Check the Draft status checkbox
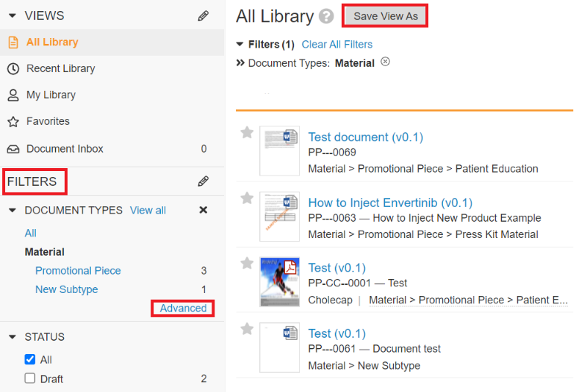The image size is (583, 392). (x=31, y=379)
